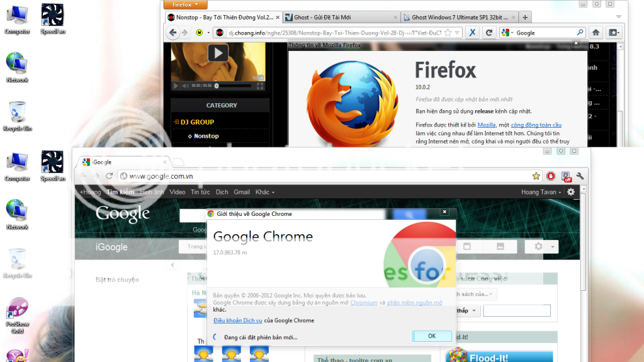The image size is (644, 362).
Task: Open the Hoang Tavan account dropdown
Action: click(541, 192)
